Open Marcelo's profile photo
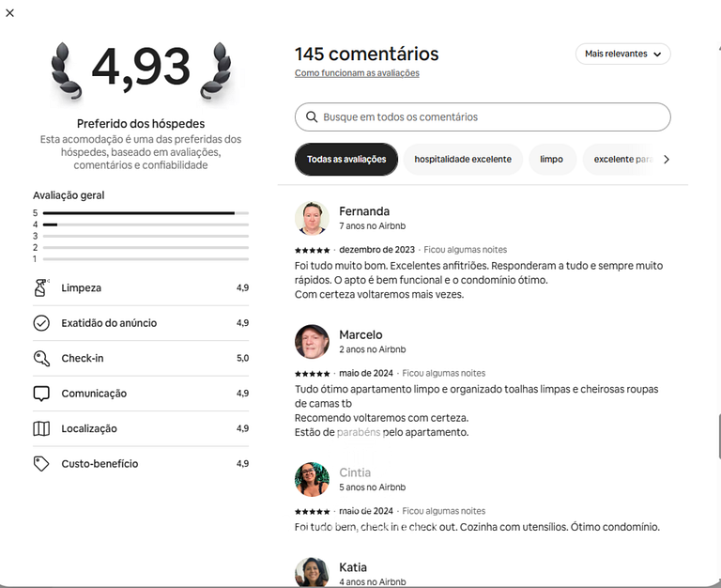 (312, 342)
